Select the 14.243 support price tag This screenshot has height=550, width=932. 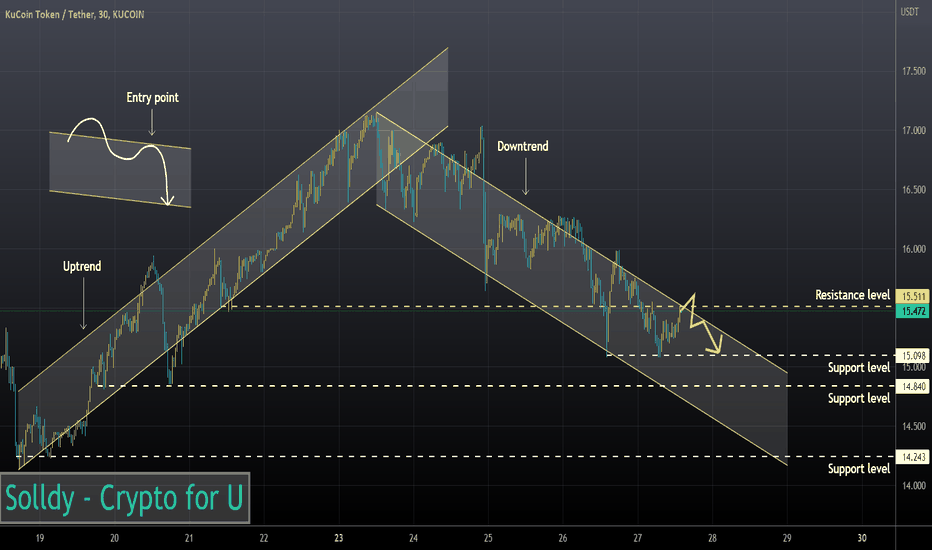click(912, 457)
